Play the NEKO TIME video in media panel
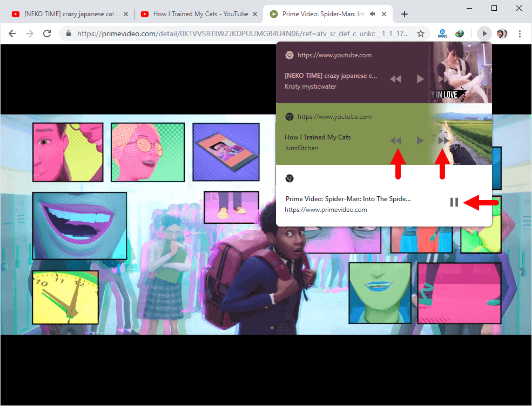The width and height of the screenshot is (532, 406). [420, 79]
